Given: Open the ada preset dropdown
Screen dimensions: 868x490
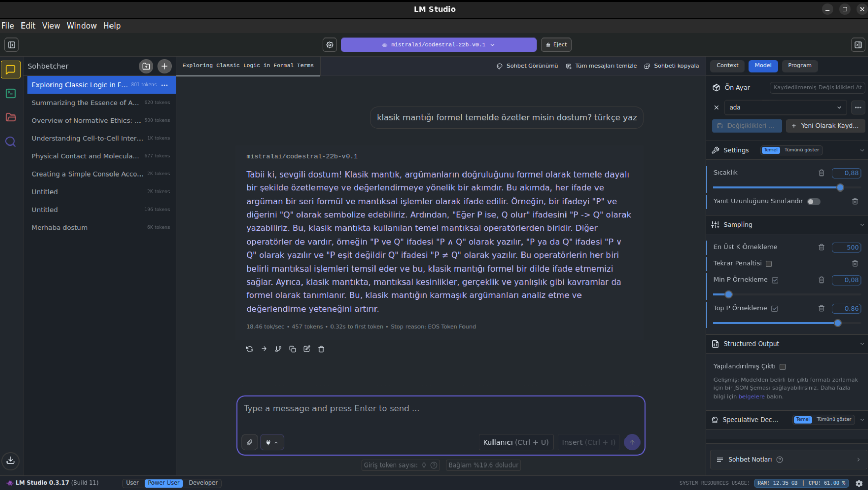Looking at the screenshot, I should point(785,107).
